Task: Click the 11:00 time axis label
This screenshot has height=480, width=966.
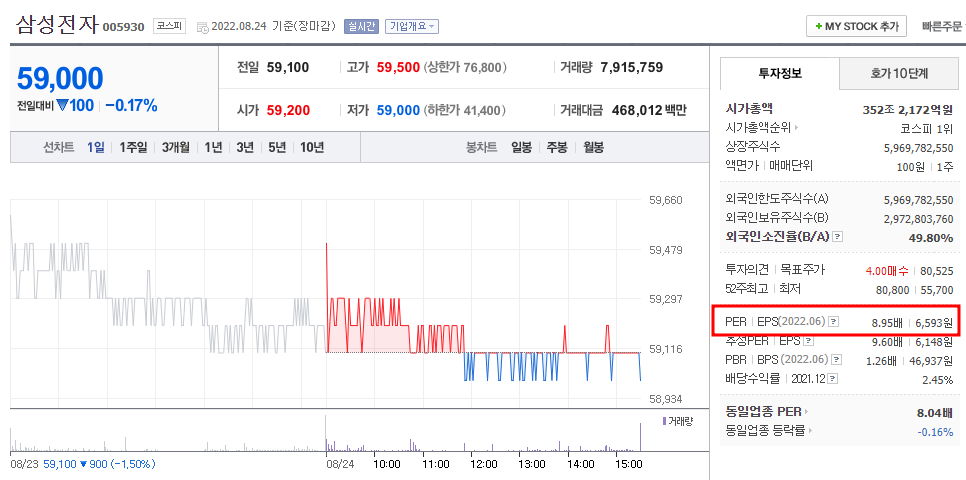Action: [435, 463]
